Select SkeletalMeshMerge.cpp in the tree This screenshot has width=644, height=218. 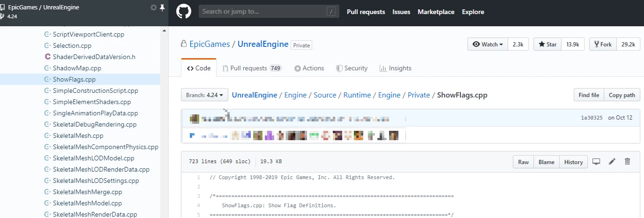click(x=88, y=192)
